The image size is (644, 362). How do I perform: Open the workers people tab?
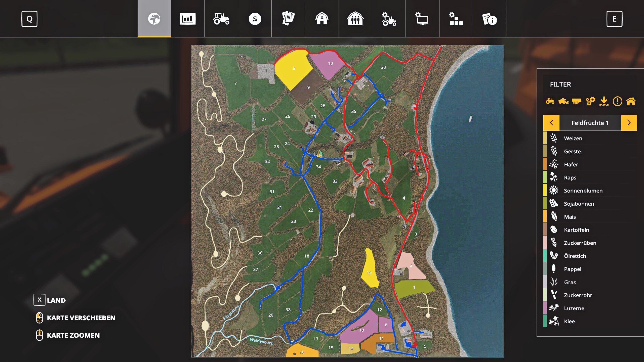(355, 19)
